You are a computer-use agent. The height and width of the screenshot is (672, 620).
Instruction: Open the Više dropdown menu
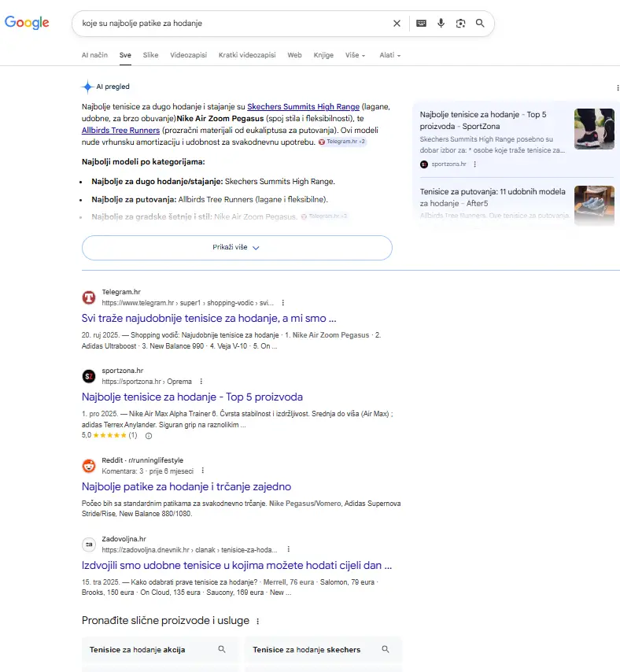point(355,55)
